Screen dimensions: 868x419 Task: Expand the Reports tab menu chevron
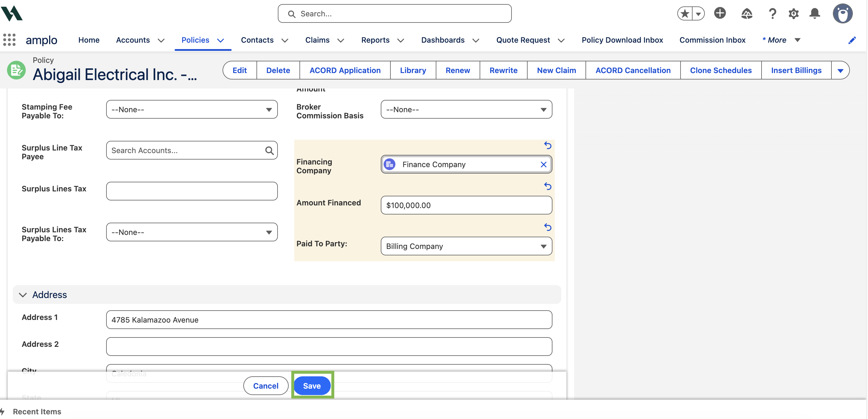400,40
